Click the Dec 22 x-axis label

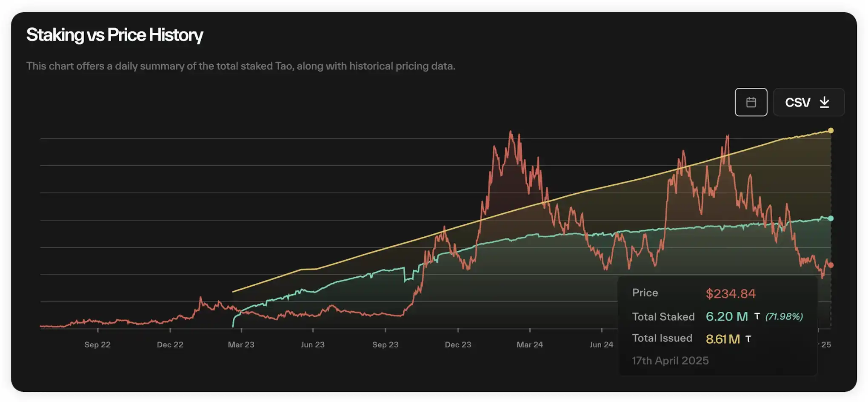coord(170,345)
